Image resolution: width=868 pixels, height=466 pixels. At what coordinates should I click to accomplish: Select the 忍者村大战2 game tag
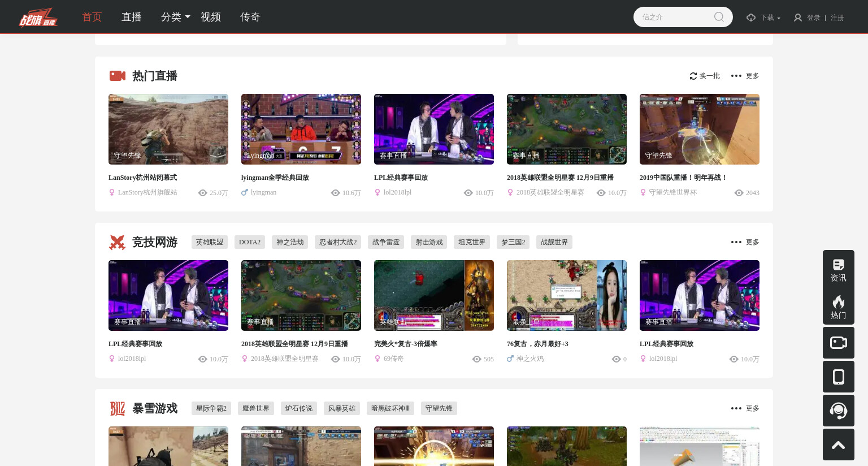click(x=338, y=242)
